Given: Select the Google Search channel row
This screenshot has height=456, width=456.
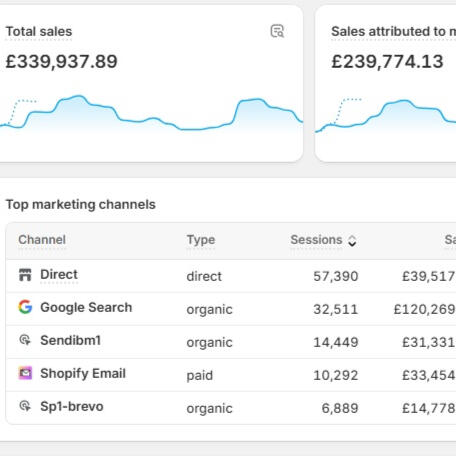Looking at the screenshot, I should pyautogui.click(x=231, y=309).
